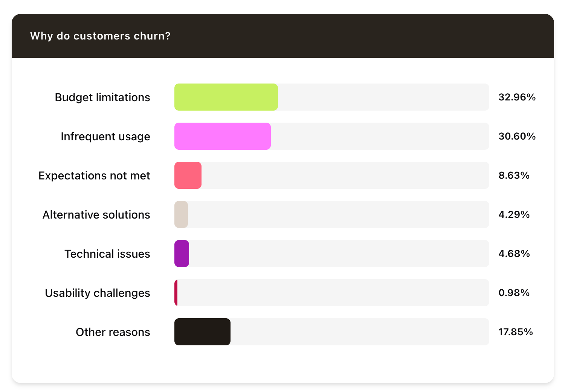Click the thin red Usability challenges bar
The image size is (565, 392).
click(176, 293)
